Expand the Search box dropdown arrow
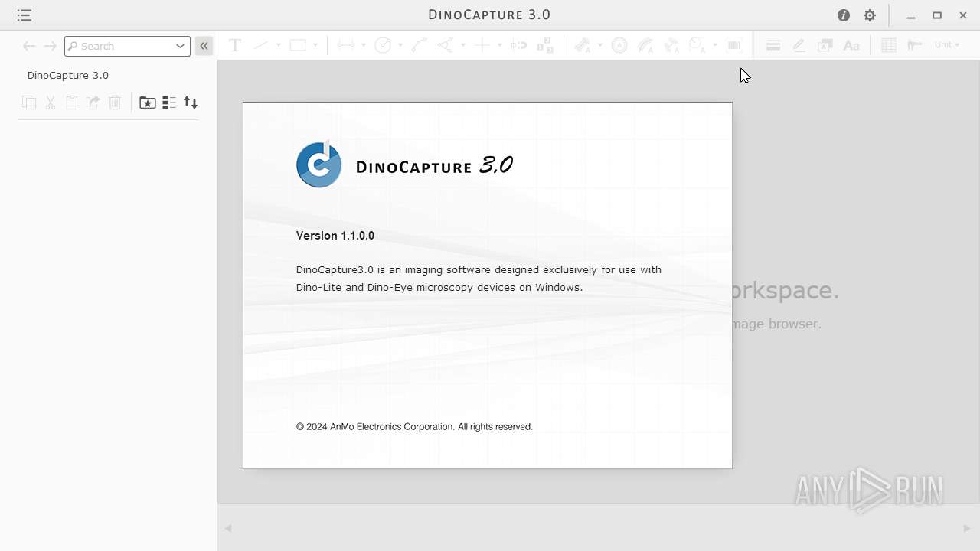Image resolution: width=980 pixels, height=551 pixels. click(x=181, y=46)
